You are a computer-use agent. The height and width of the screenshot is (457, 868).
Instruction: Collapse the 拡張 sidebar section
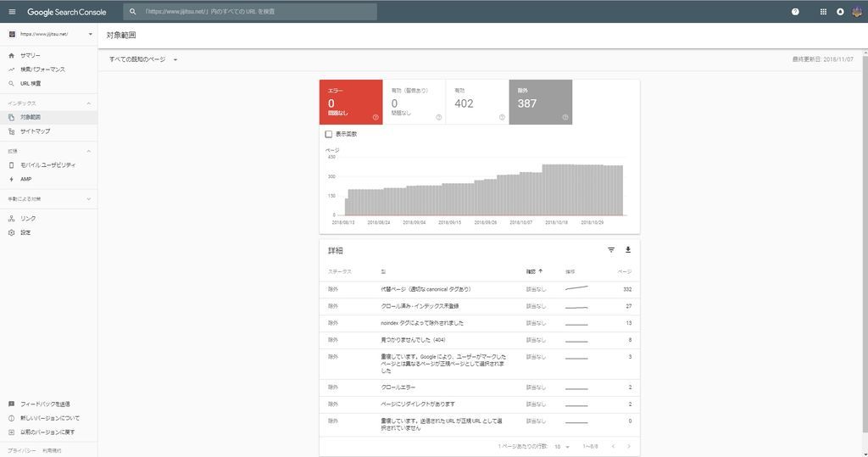pos(88,151)
